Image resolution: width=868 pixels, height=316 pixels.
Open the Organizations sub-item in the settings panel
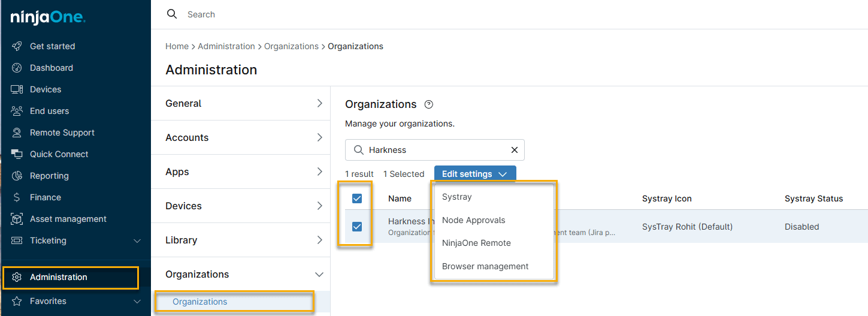[x=200, y=302]
